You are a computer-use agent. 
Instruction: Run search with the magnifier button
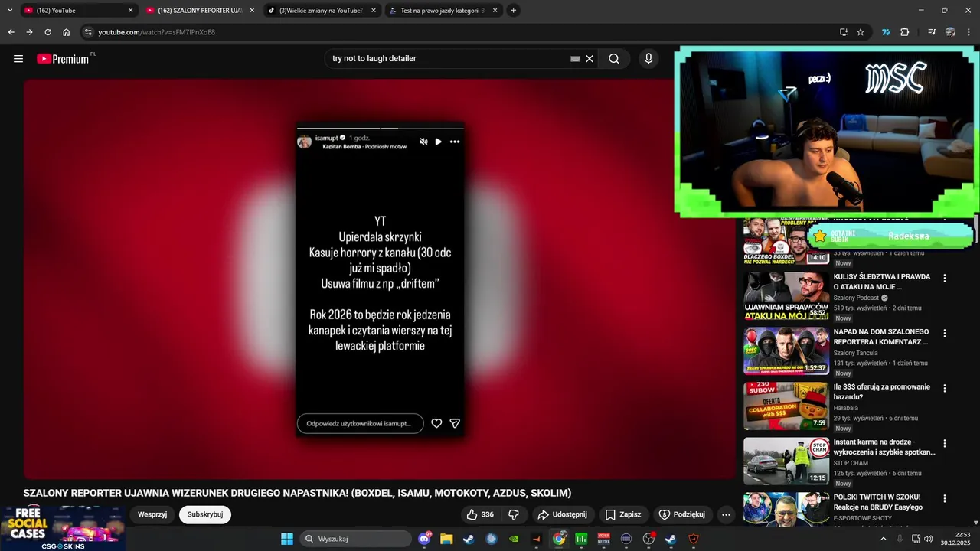(x=614, y=59)
